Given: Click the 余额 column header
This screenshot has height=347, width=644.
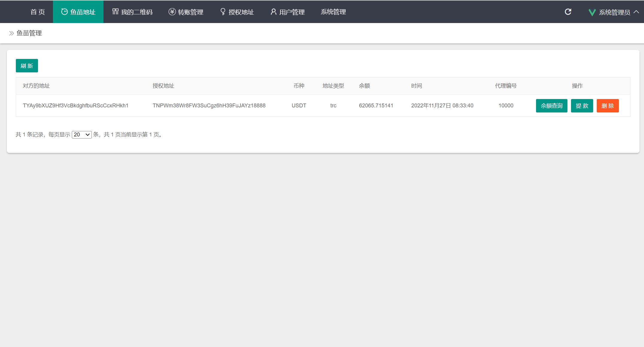Looking at the screenshot, I should (x=365, y=86).
